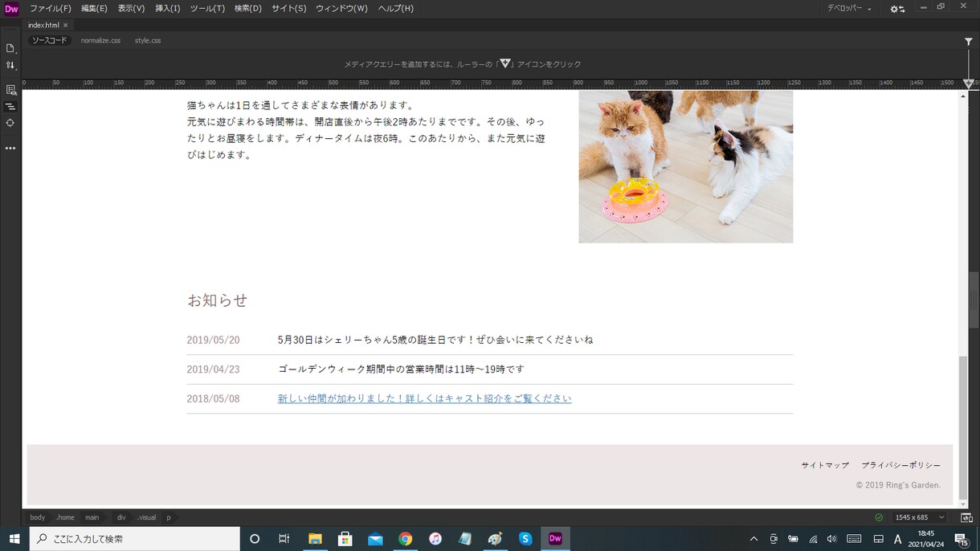980x551 pixels.
Task: Click the お知らせ heading
Action: [x=218, y=300]
